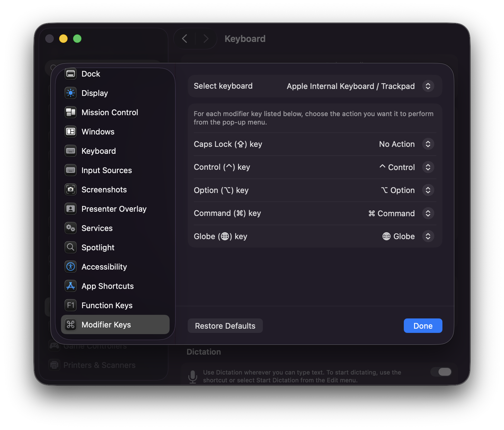
Task: Go forward with the right chevron
Action: pos(206,39)
